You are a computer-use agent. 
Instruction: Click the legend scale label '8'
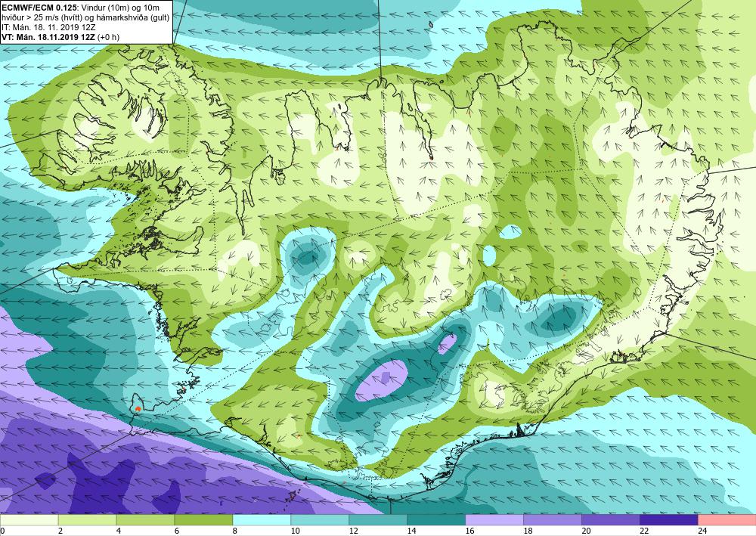coord(235,531)
